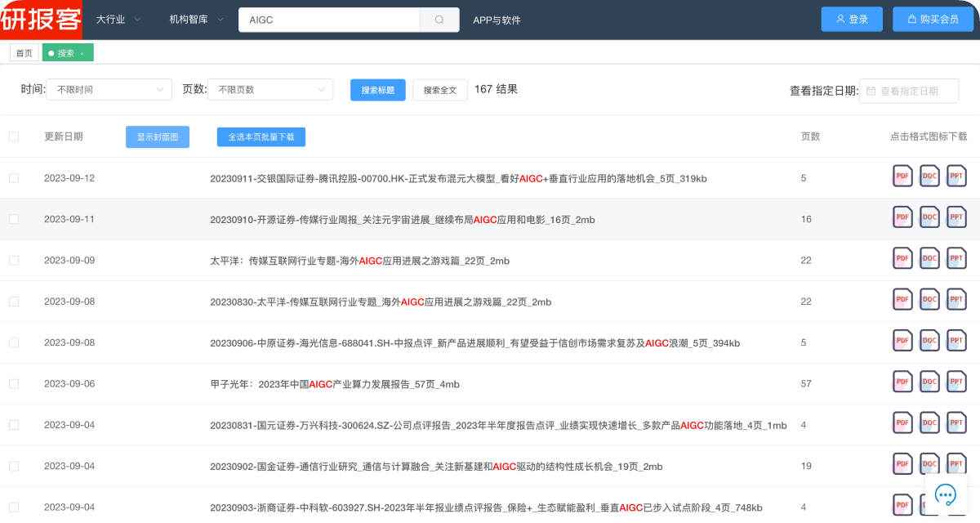Click the 搜索标题 button

(378, 90)
